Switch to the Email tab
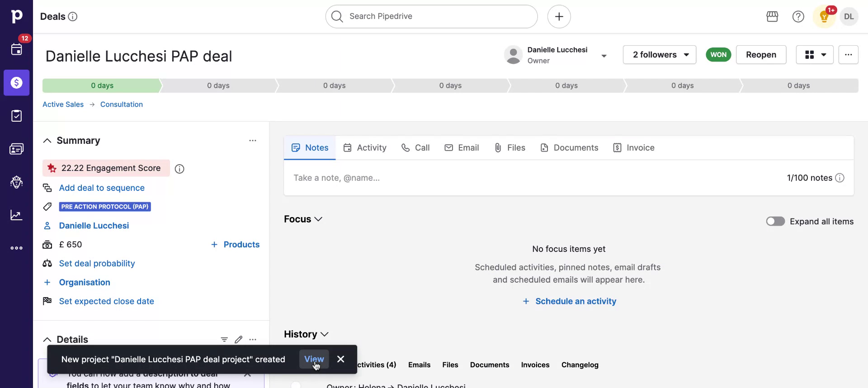This screenshot has height=388, width=868. tap(462, 148)
